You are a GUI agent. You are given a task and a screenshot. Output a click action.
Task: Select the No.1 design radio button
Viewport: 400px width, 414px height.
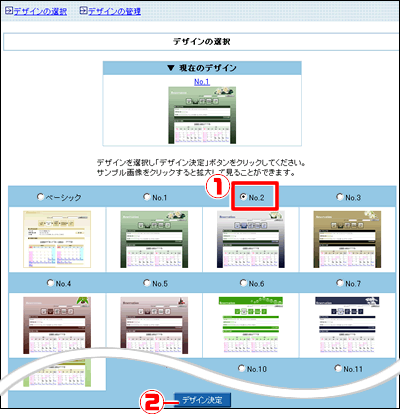(x=147, y=197)
